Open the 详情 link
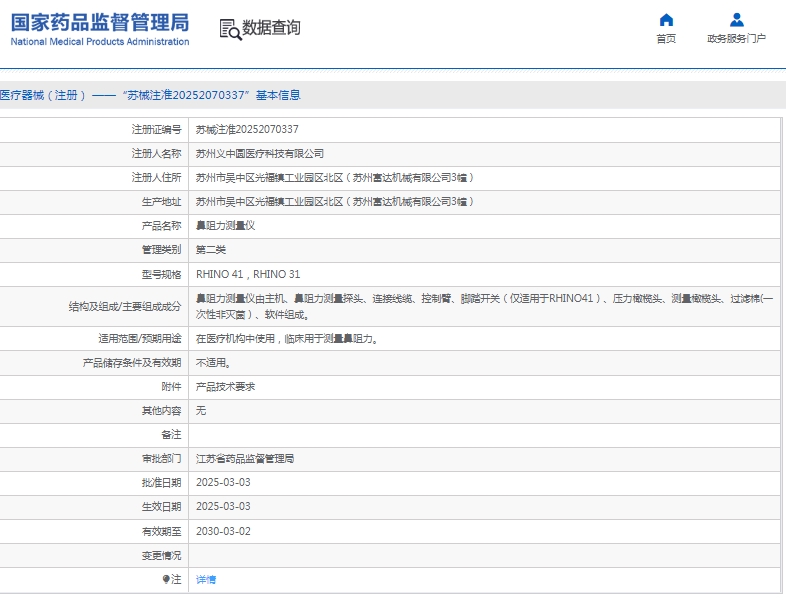This screenshot has width=786, height=602. [206, 579]
